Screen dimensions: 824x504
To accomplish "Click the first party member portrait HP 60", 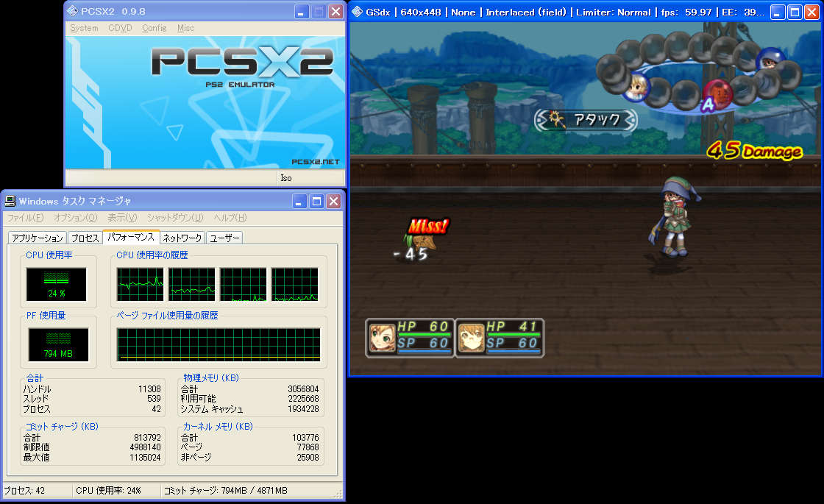I will click(383, 338).
